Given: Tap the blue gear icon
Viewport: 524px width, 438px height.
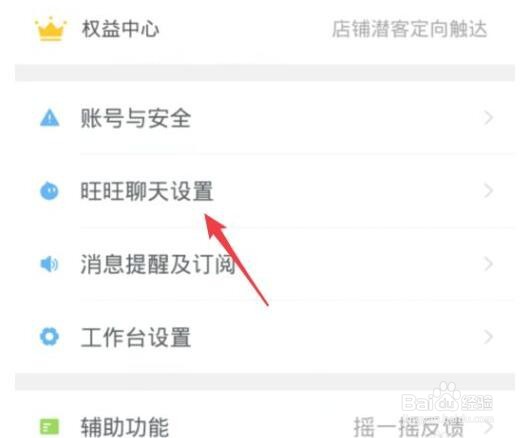Looking at the screenshot, I should (49, 336).
